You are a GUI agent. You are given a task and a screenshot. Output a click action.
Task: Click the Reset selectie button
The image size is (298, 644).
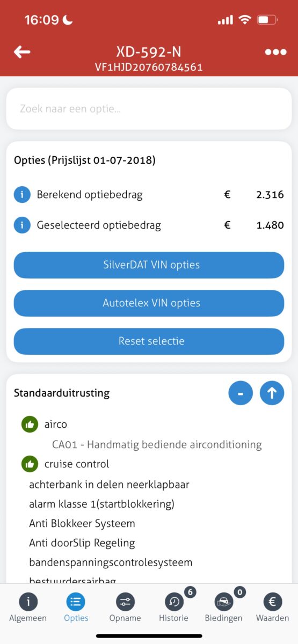pos(149,341)
